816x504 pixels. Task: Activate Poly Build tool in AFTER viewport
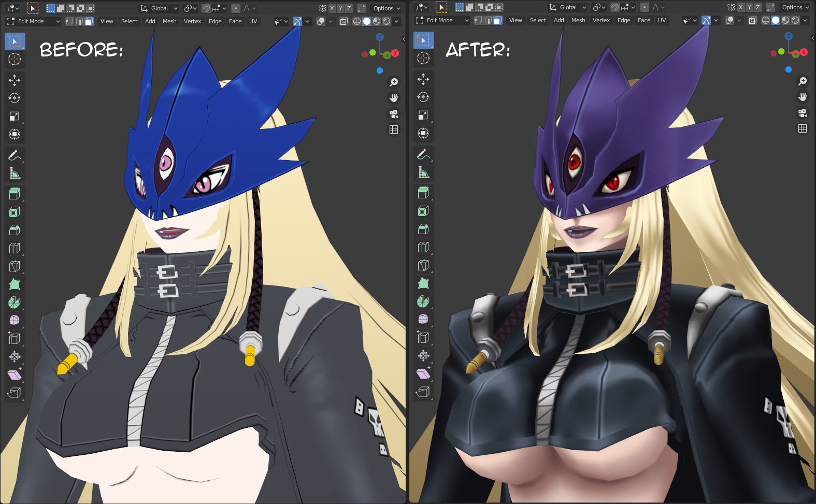pyautogui.click(x=423, y=283)
